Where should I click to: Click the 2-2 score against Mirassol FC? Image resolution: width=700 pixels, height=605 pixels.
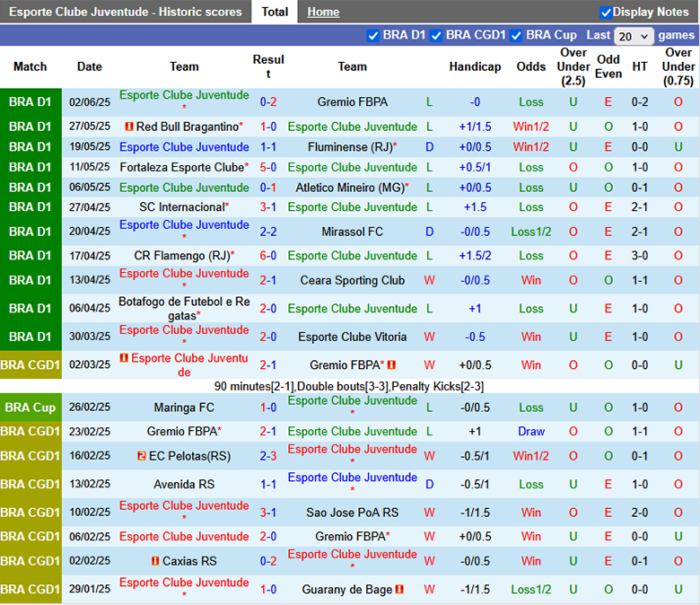pyautogui.click(x=267, y=232)
